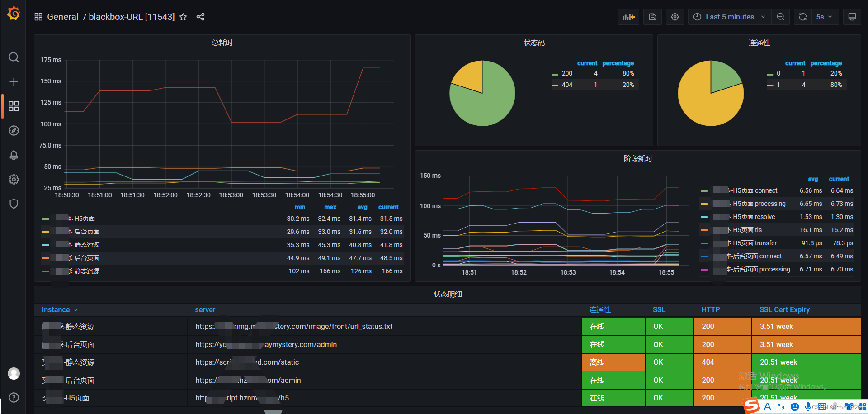
Task: Open the 状态明细 panel title menu
Action: [x=448, y=295]
